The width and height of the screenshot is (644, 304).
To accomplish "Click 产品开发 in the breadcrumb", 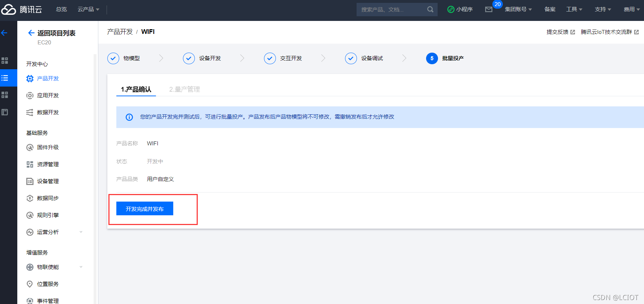I will [x=120, y=32].
